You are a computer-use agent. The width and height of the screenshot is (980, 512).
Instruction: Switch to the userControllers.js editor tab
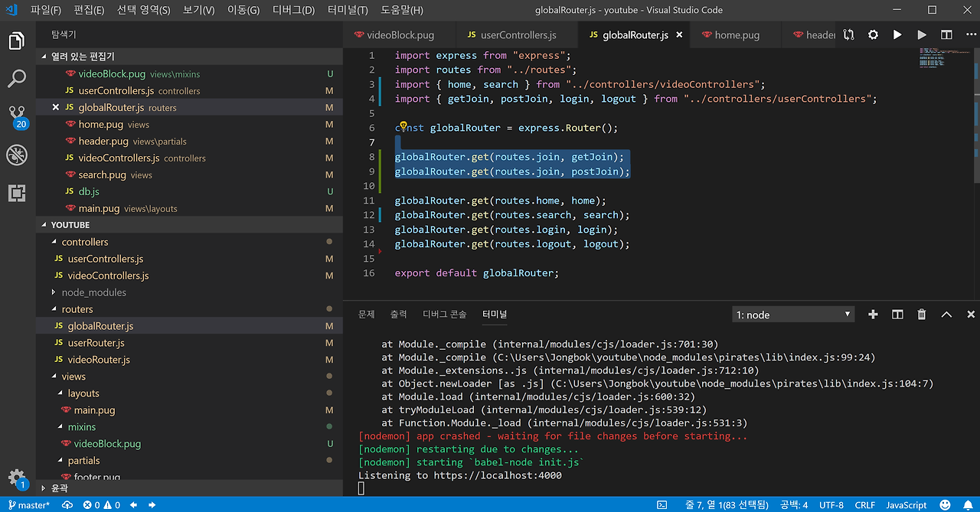click(x=511, y=35)
